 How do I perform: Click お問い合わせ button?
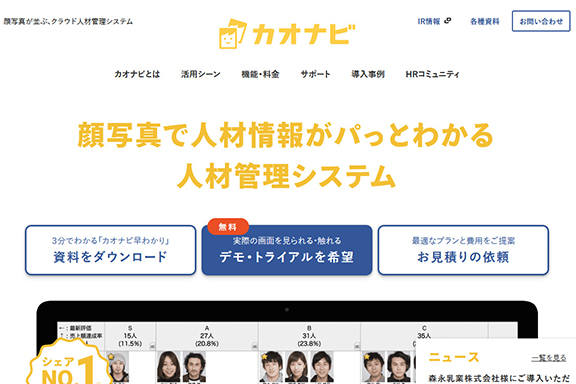pyautogui.click(x=541, y=21)
